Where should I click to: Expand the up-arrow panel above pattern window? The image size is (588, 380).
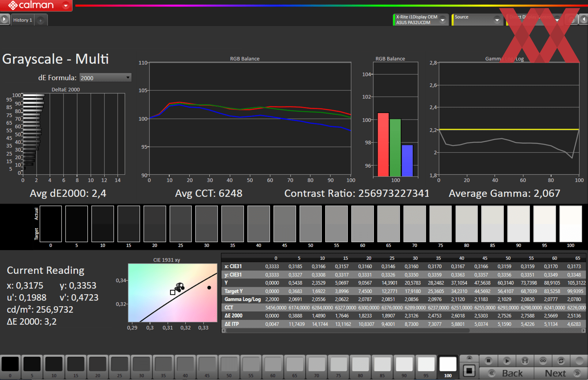click(x=469, y=358)
